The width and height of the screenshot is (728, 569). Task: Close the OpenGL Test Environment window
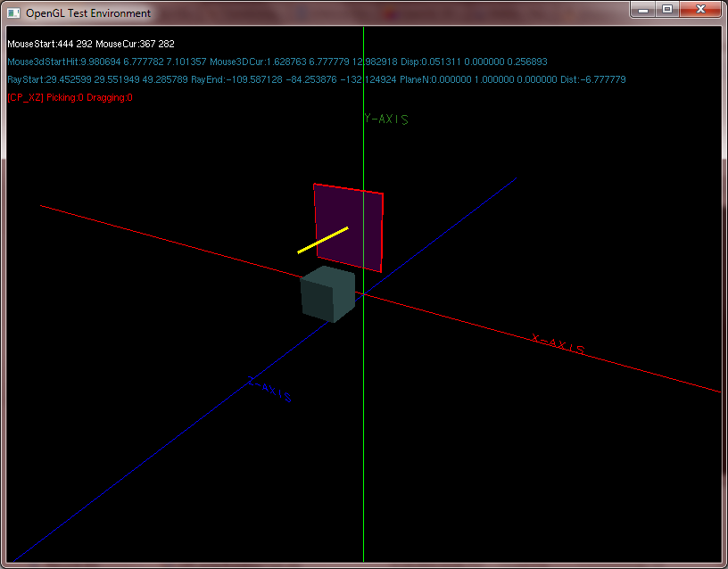tap(701, 10)
